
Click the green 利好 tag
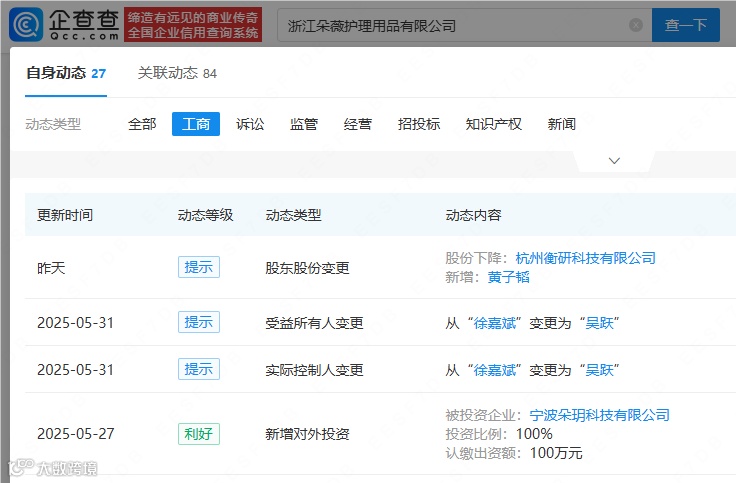point(199,434)
